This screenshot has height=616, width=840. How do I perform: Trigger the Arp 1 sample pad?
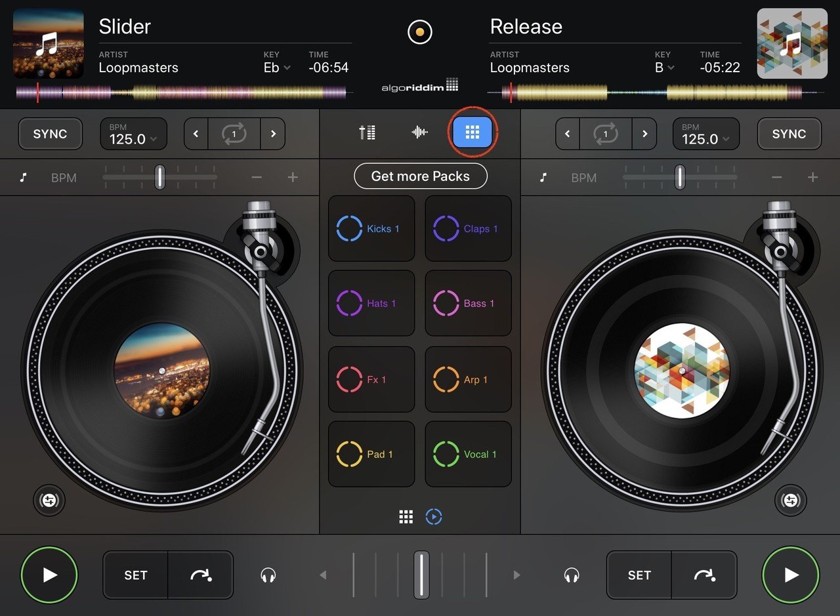pos(468,379)
